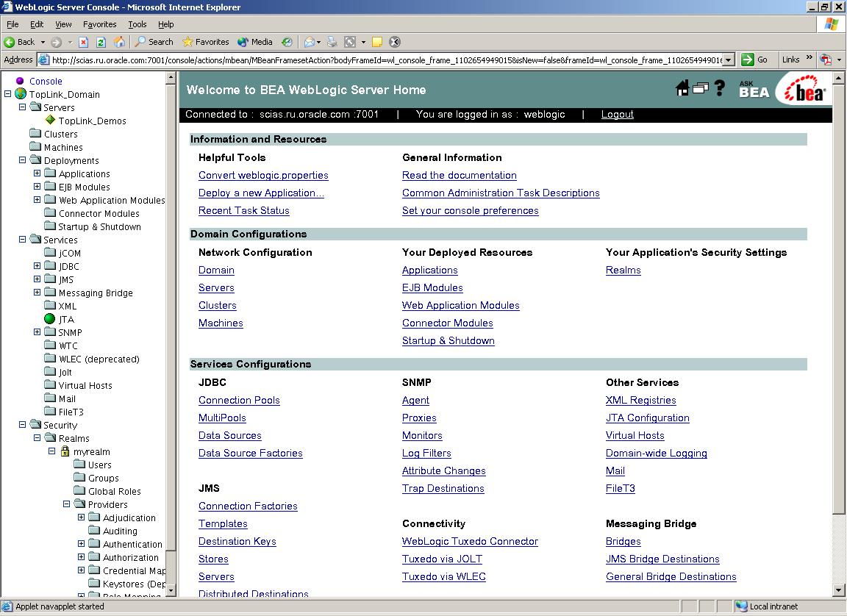Click the Mail envelope toolbar icon
This screenshot has width=847, height=616.
(x=310, y=42)
